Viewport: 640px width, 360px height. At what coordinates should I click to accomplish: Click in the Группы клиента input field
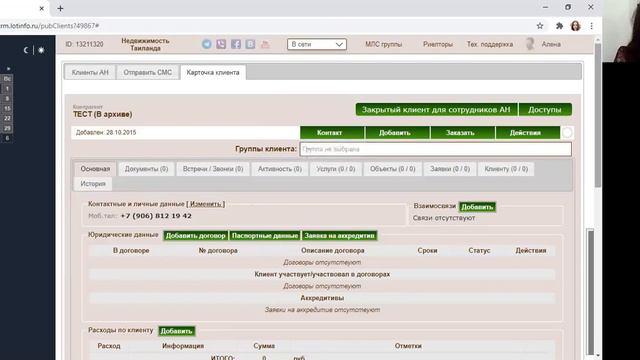pyautogui.click(x=436, y=149)
